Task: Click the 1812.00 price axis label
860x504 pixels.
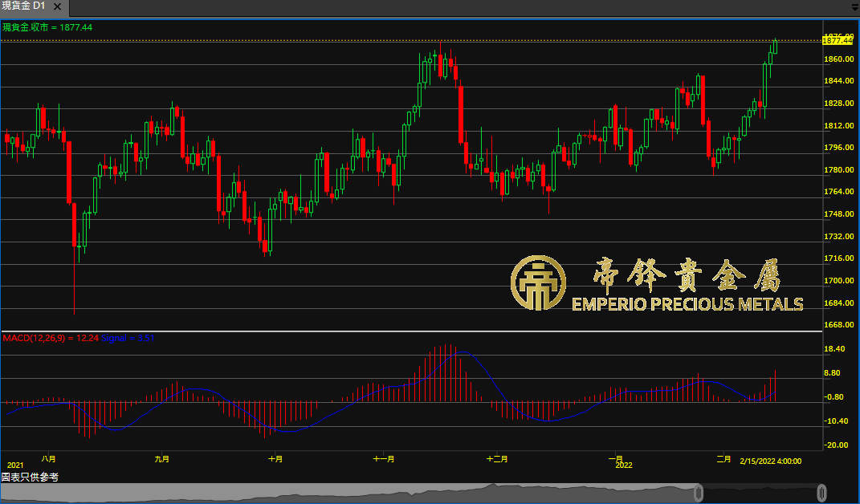Action: tap(839, 125)
